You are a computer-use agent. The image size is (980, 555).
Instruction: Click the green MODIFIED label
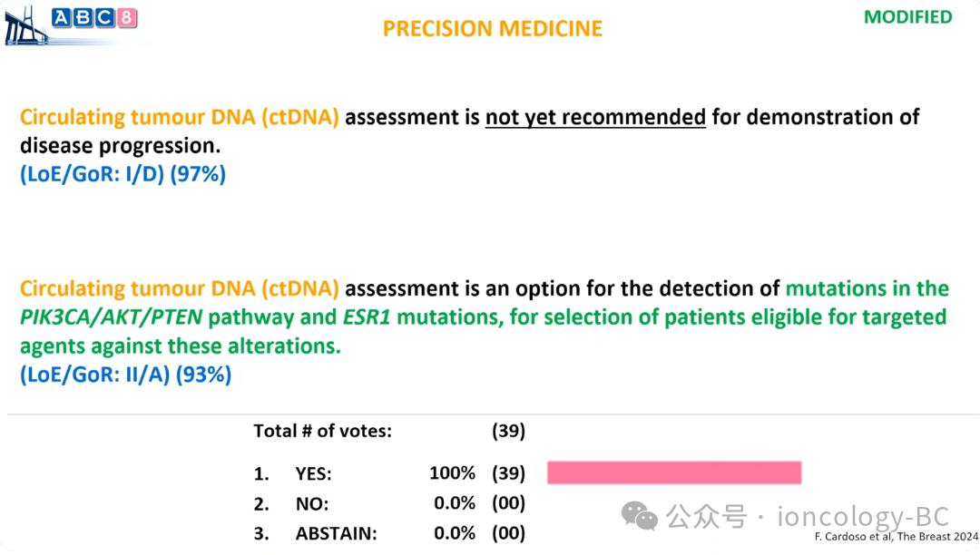(x=907, y=17)
